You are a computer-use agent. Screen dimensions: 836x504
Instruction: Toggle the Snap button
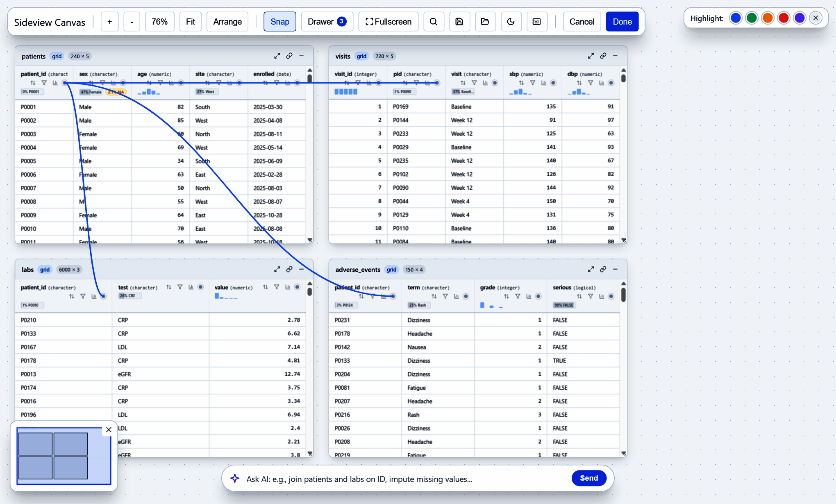coord(280,22)
